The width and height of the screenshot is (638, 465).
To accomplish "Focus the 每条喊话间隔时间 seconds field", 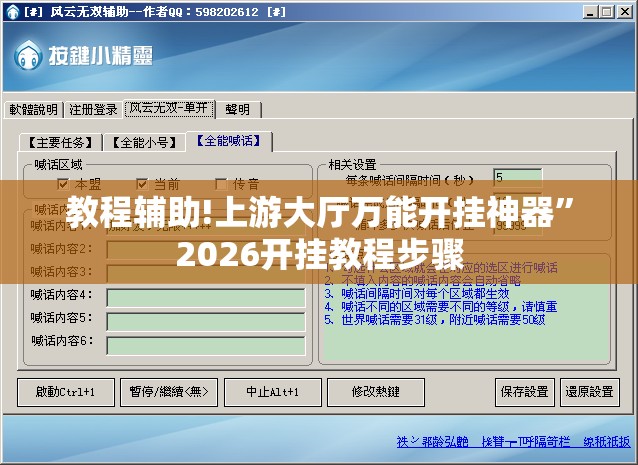I will point(518,177).
